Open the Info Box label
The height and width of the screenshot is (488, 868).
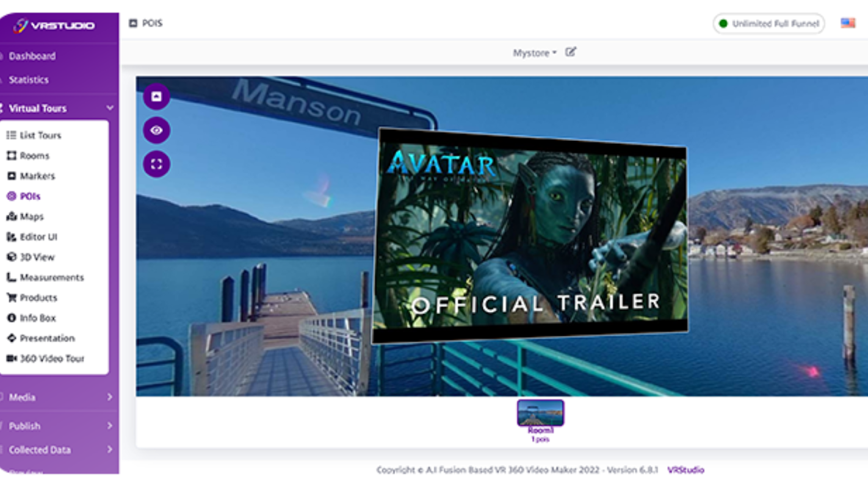pos(38,318)
